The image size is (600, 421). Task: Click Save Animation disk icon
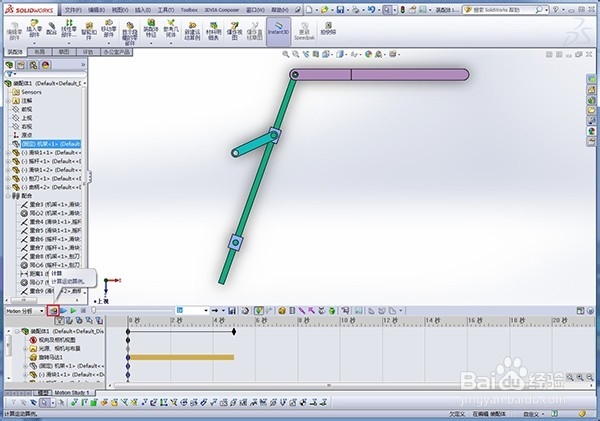coord(232,310)
